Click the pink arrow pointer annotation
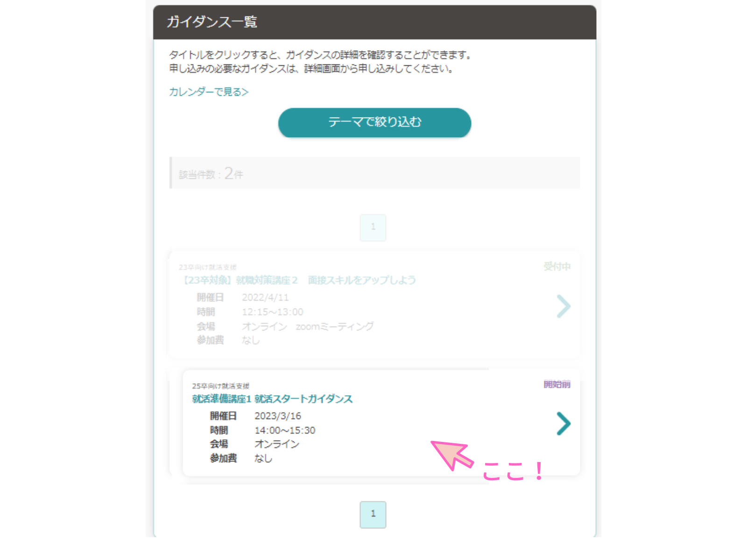 [x=451, y=455]
